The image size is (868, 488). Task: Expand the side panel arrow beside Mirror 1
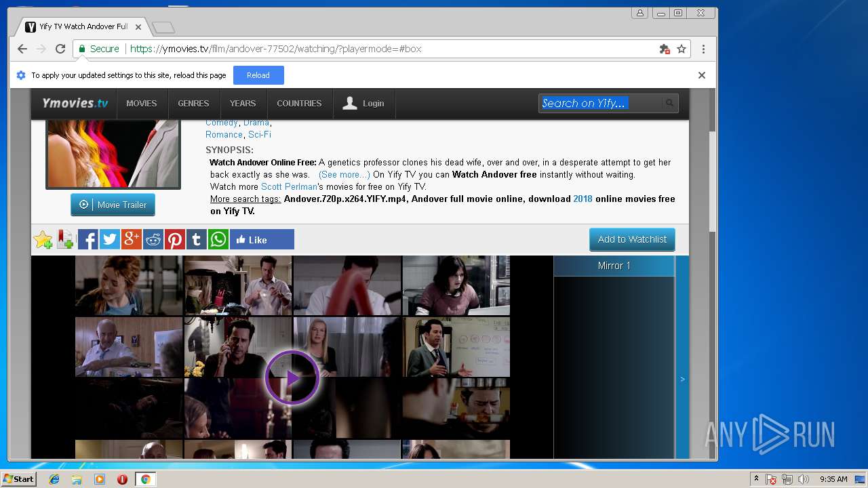(682, 379)
